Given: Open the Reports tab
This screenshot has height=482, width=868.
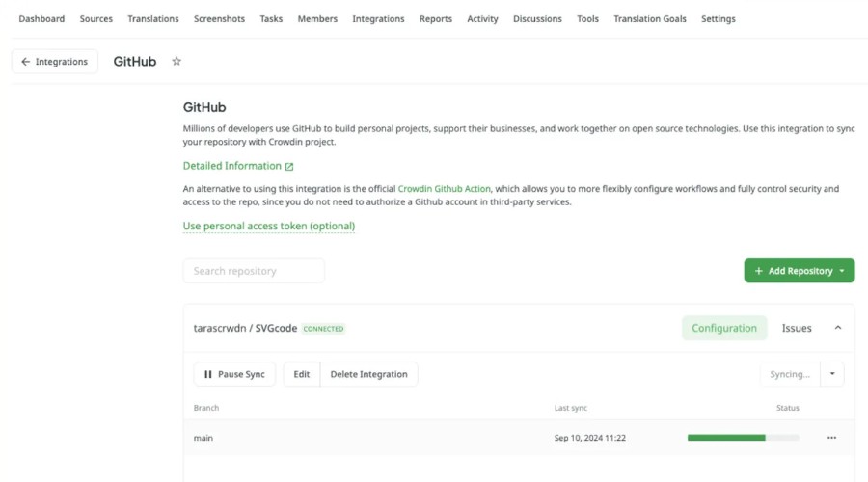Looking at the screenshot, I should (x=436, y=19).
